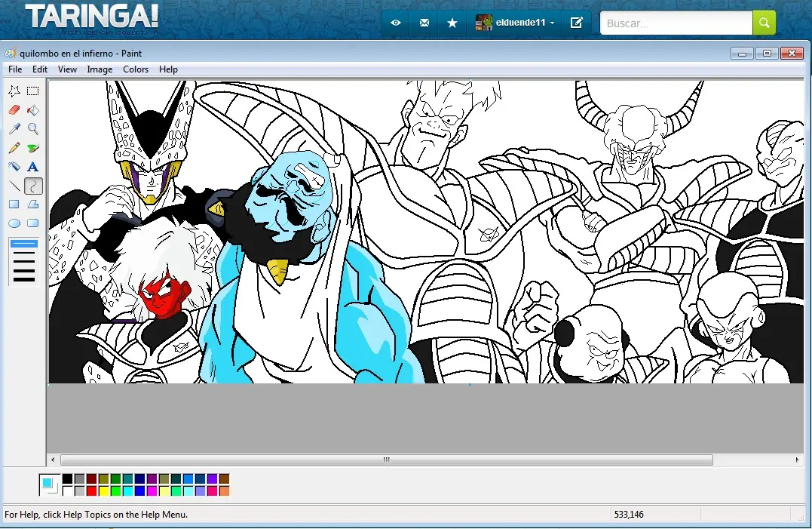
Task: Click the horizontal scrollbar thumb
Action: tap(386, 460)
